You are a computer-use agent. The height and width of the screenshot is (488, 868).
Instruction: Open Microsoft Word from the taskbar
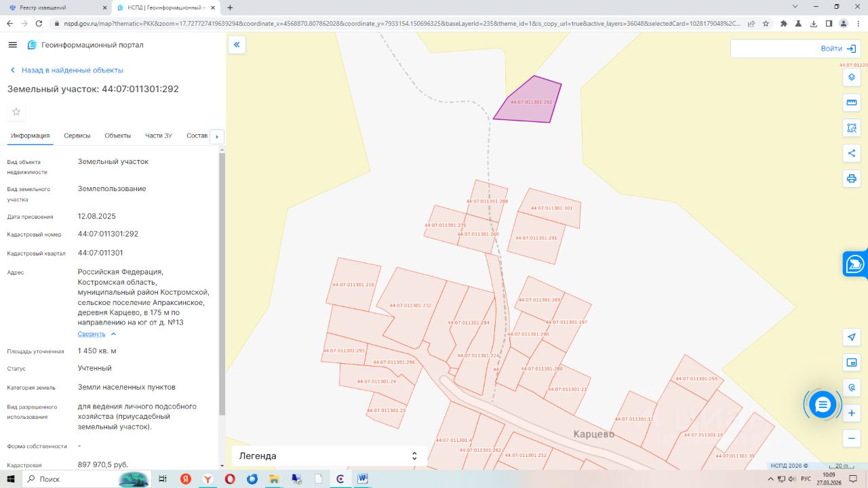[x=363, y=479]
